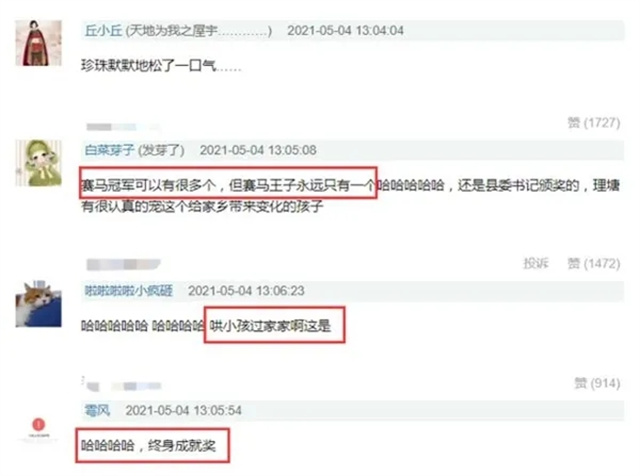Open the 啦啦啦啦小疯砸 username link

click(128, 291)
